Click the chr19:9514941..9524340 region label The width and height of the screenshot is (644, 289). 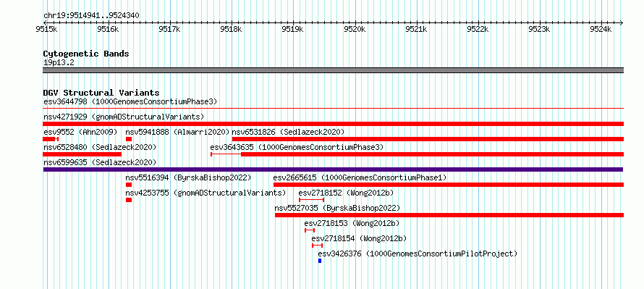(91, 15)
